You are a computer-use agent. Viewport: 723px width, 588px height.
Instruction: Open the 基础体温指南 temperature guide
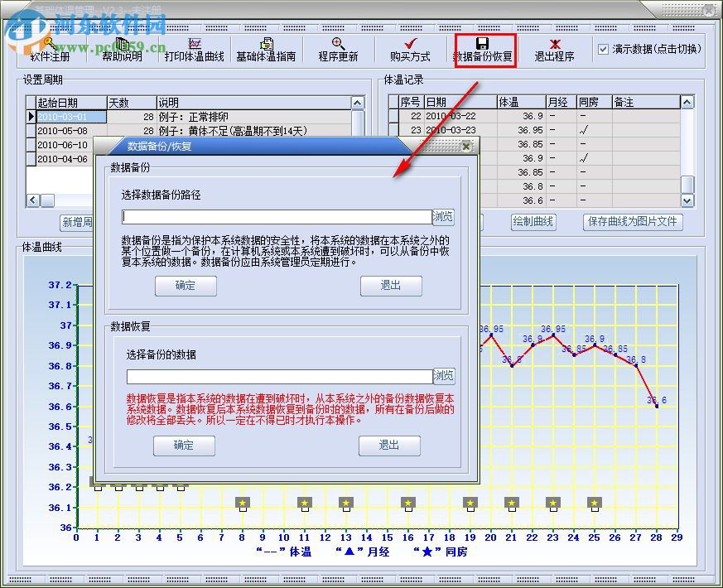point(266,50)
